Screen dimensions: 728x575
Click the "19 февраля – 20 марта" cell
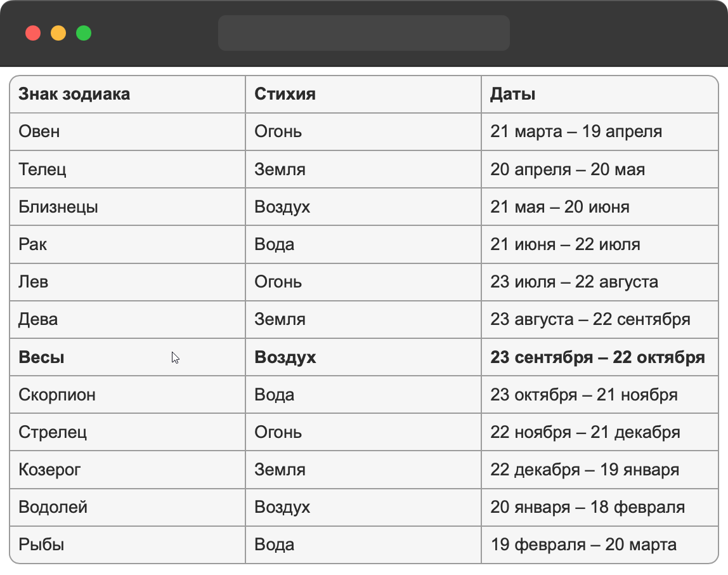click(x=583, y=545)
